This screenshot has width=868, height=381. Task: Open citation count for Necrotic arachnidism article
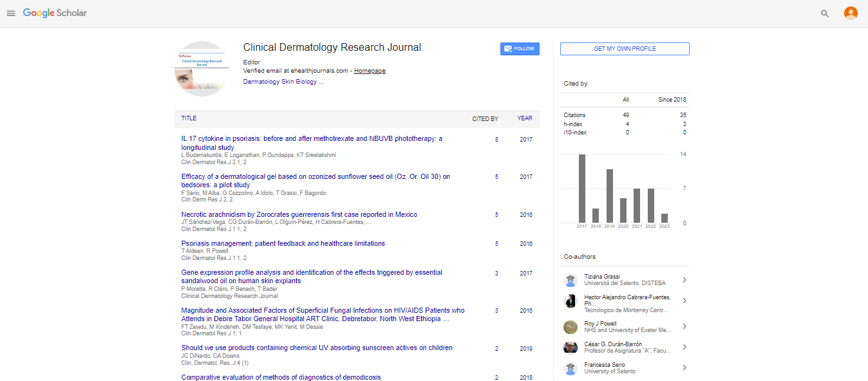click(496, 215)
